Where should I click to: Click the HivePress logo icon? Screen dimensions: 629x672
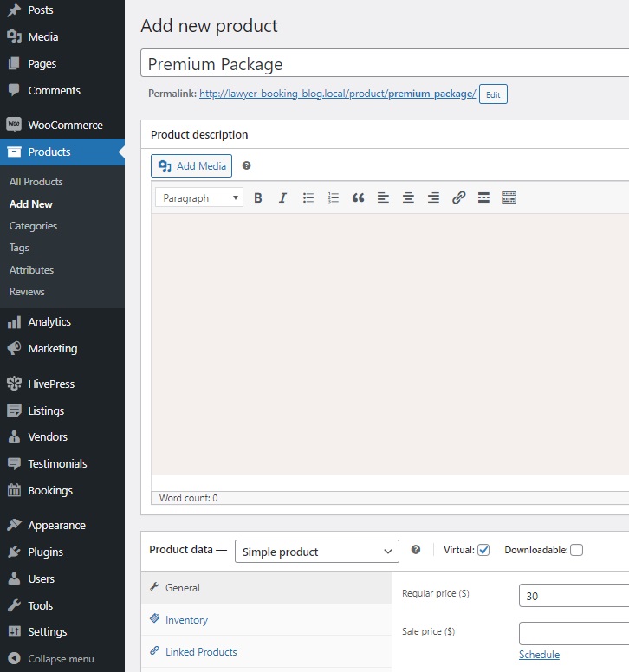click(14, 384)
